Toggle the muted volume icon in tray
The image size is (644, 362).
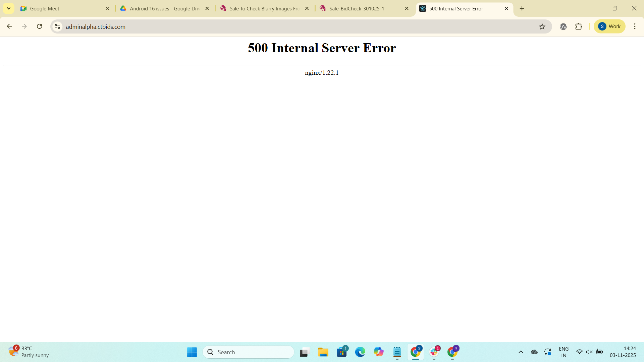click(x=589, y=352)
